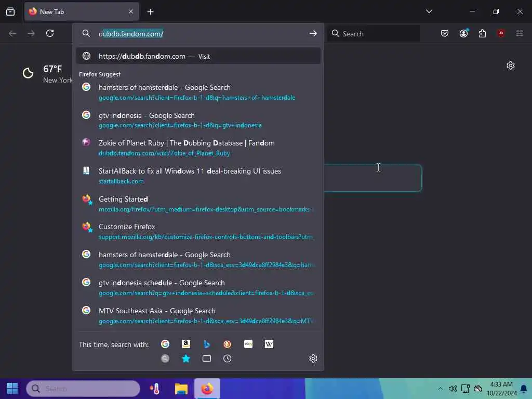The height and width of the screenshot is (399, 532).
Task: Open gtv indonesia schedule Google Search suggestion
Action: [198, 288]
